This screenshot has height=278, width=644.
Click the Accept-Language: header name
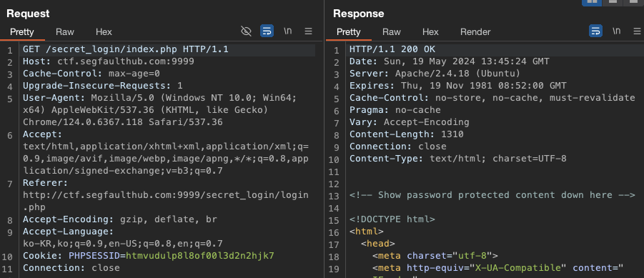pyautogui.click(x=68, y=232)
